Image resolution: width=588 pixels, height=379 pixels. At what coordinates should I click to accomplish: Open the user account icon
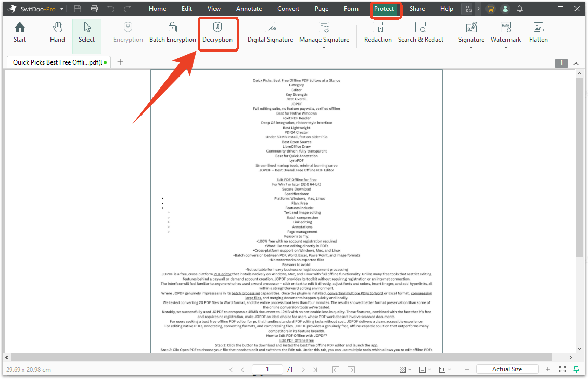505,9
